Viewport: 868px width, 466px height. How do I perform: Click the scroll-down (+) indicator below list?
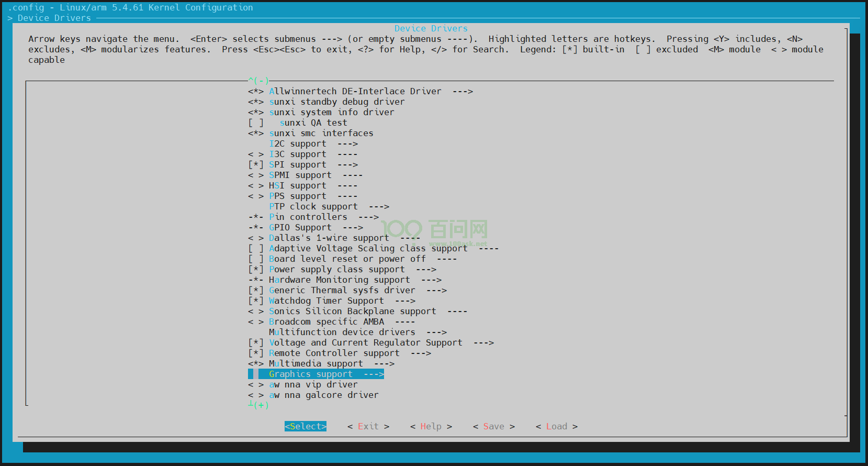click(258, 405)
